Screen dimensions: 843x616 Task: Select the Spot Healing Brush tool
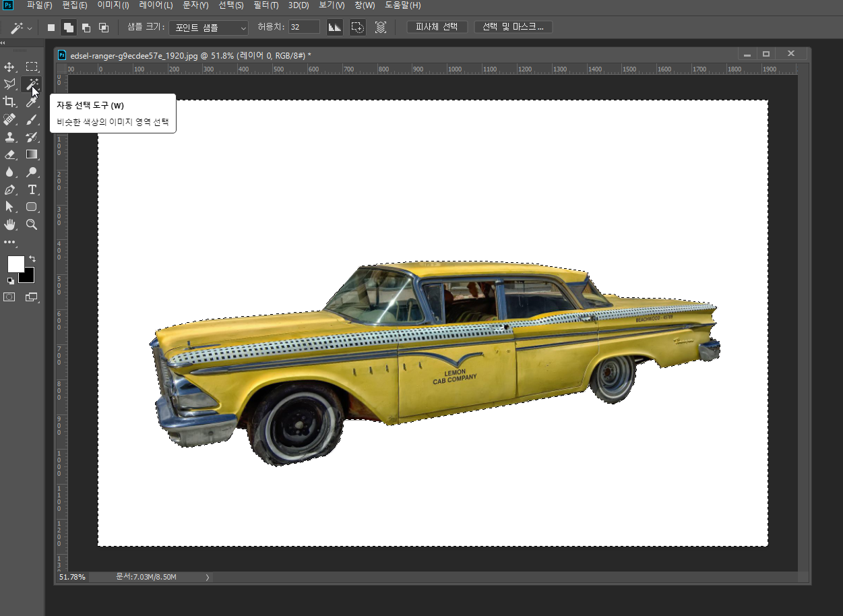point(9,119)
